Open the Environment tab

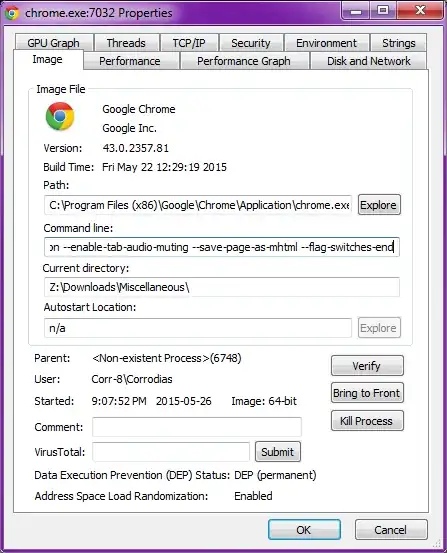[326, 43]
